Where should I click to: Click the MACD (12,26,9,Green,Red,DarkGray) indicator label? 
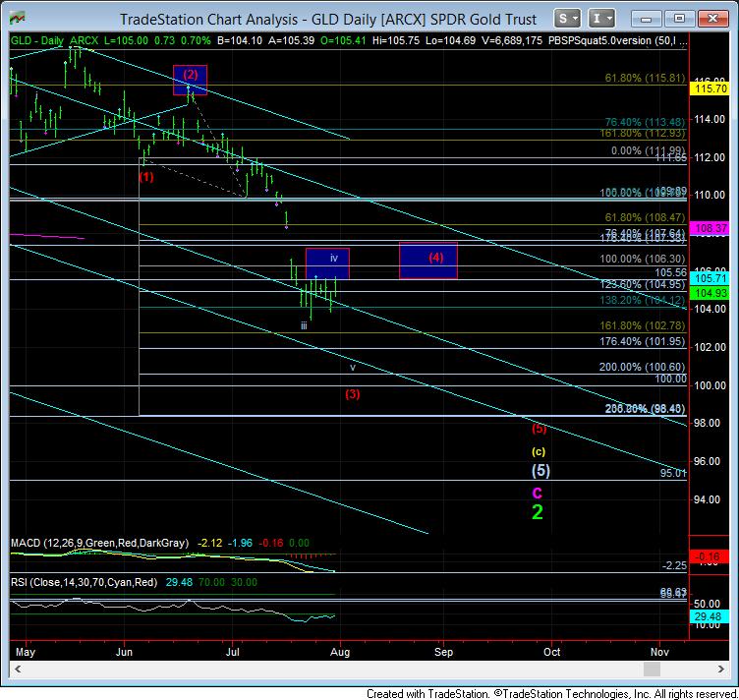(99, 543)
